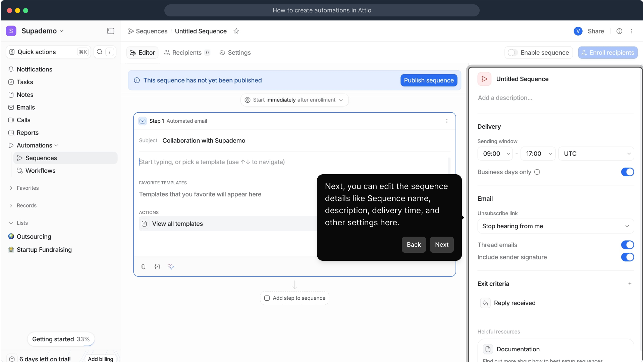Switch to the Recipients tab
The height and width of the screenshot is (362, 644).
187,53
